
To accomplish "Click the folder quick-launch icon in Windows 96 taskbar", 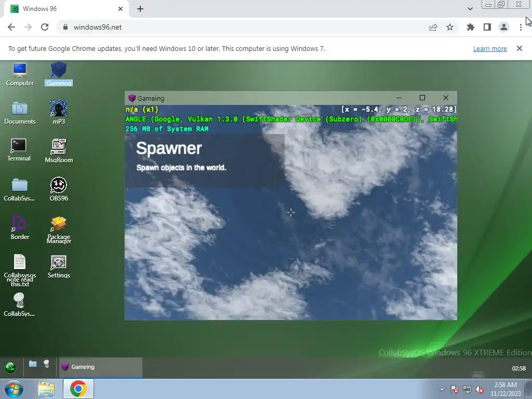I will [x=33, y=364].
